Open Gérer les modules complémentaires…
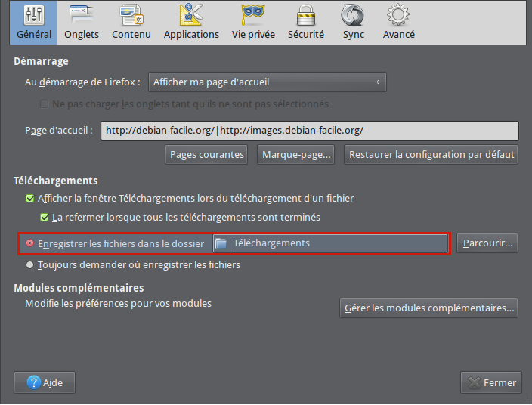This screenshot has width=532, height=405. (x=428, y=308)
